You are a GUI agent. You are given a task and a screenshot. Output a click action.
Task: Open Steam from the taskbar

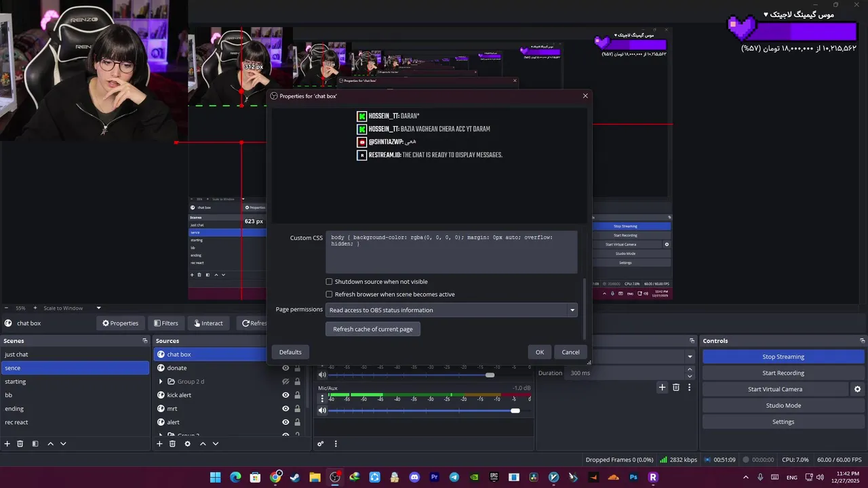295,477
